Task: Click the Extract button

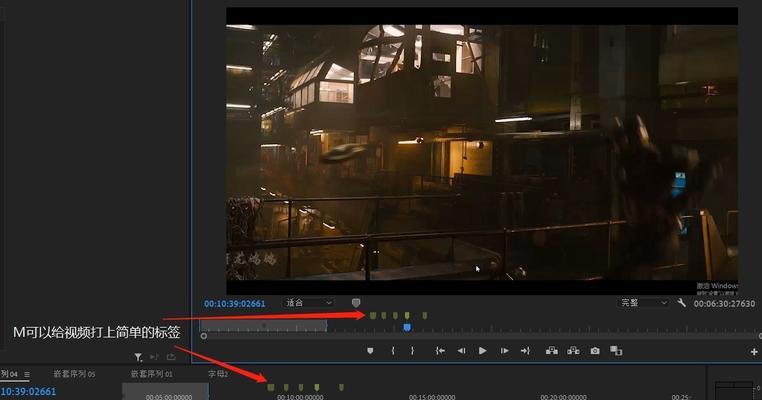Action: click(573, 350)
